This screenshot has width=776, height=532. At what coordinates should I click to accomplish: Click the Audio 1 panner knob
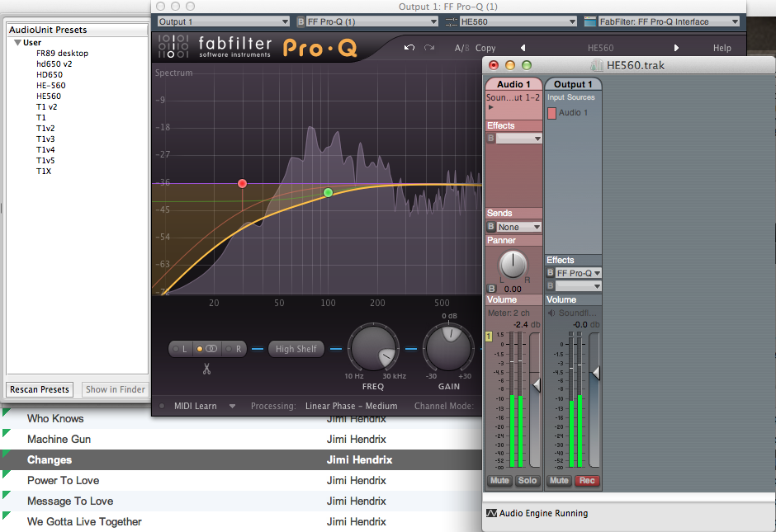(513, 264)
